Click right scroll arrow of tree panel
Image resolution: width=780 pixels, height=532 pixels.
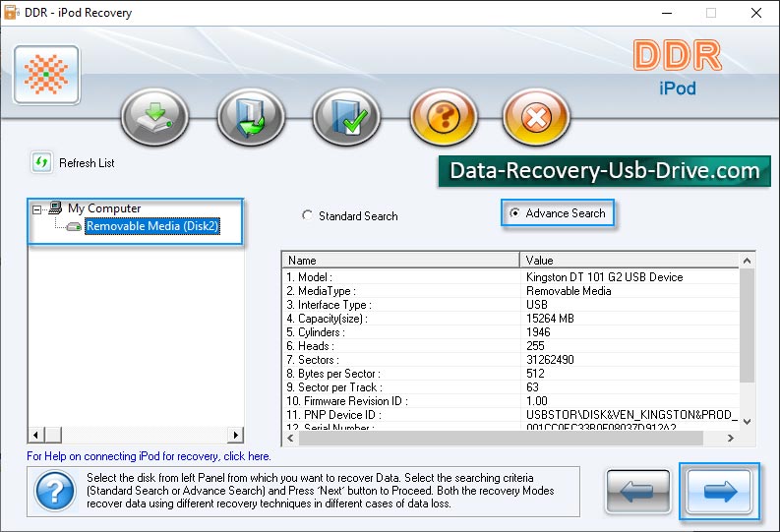click(x=235, y=435)
